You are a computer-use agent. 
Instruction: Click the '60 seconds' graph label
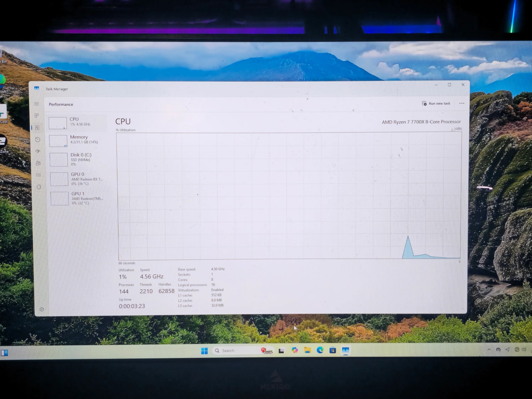tap(127, 263)
